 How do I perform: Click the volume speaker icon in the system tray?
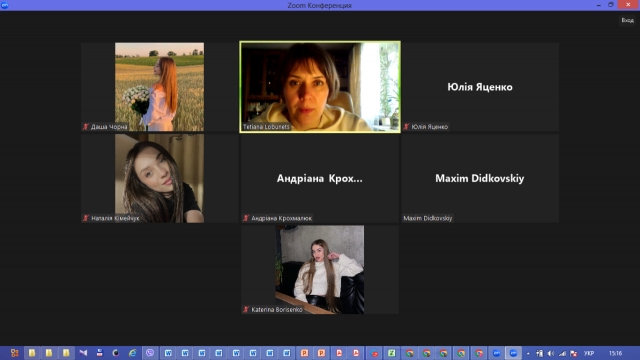[x=551, y=353]
